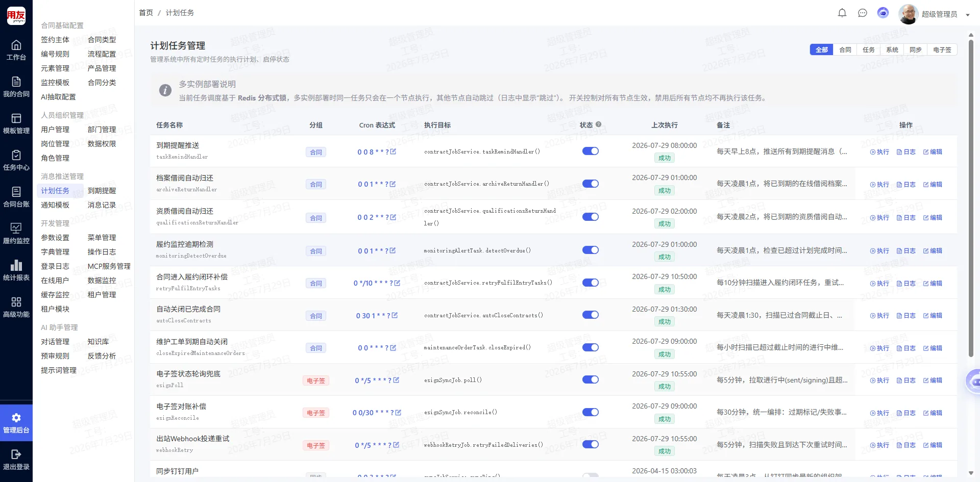Click 执行 for 电子签对账补偿 task
This screenshot has height=482, width=980.
[879, 413]
